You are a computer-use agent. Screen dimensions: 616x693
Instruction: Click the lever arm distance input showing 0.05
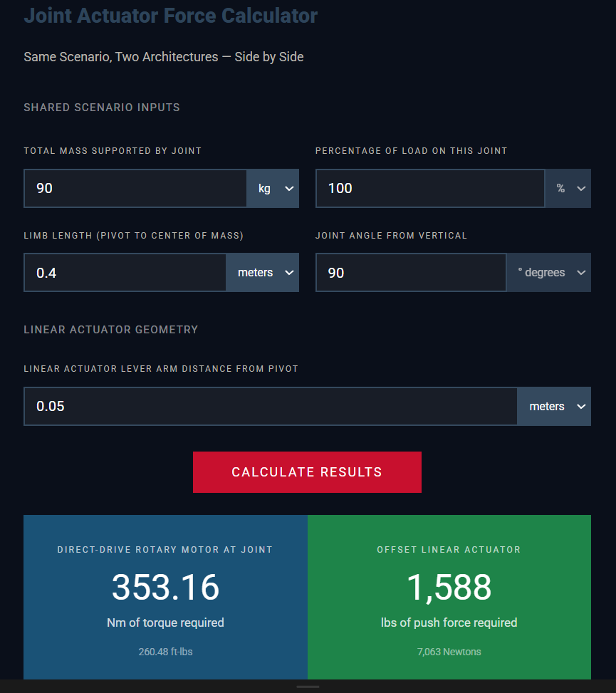[271, 406]
